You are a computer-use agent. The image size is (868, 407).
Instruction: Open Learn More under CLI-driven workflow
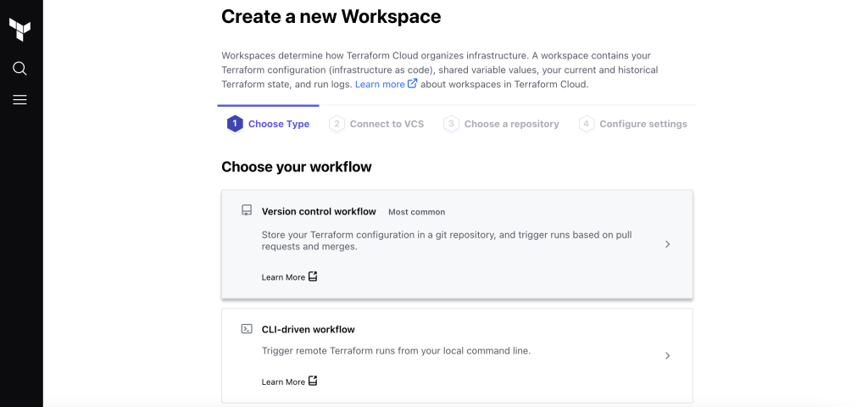point(283,382)
